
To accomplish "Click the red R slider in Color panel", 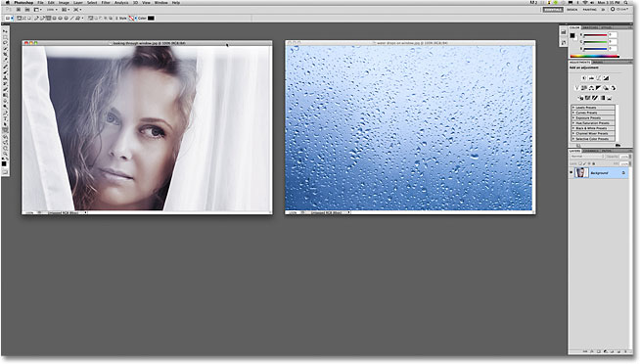I will click(596, 35).
